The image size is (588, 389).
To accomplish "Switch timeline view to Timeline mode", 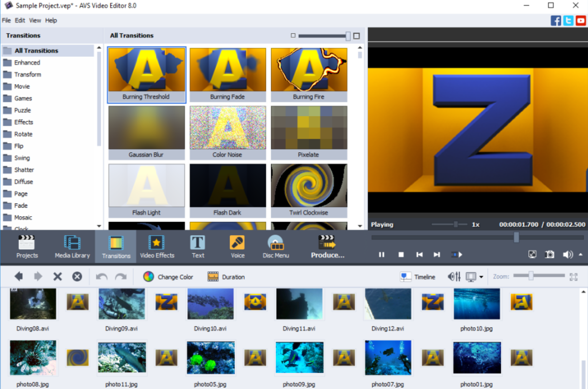I will 418,277.
